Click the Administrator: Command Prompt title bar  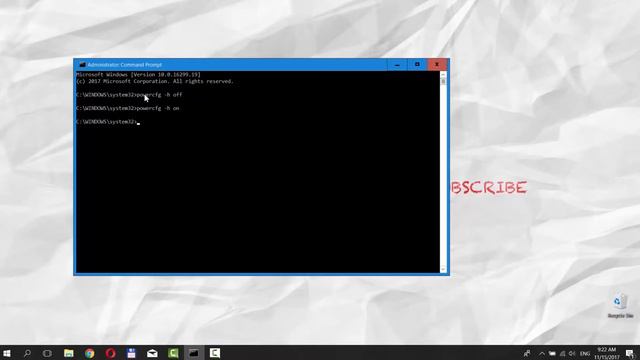(x=231, y=64)
